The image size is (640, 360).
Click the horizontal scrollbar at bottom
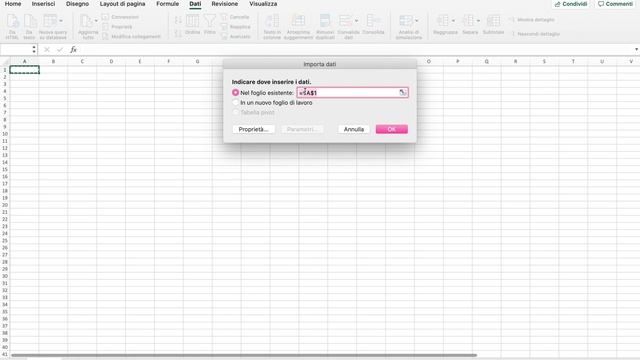point(244,356)
